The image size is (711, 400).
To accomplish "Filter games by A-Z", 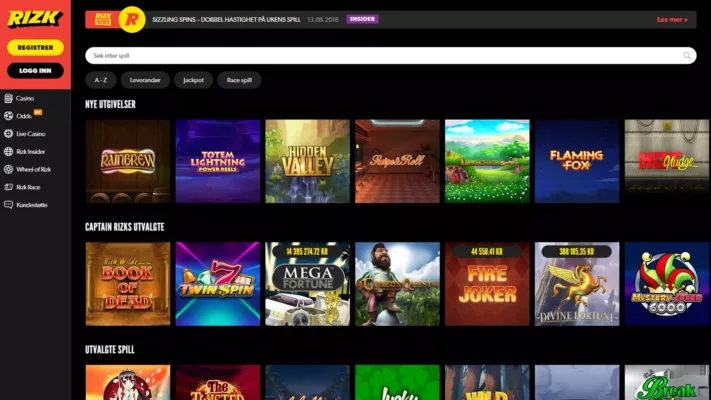I will click(x=101, y=80).
